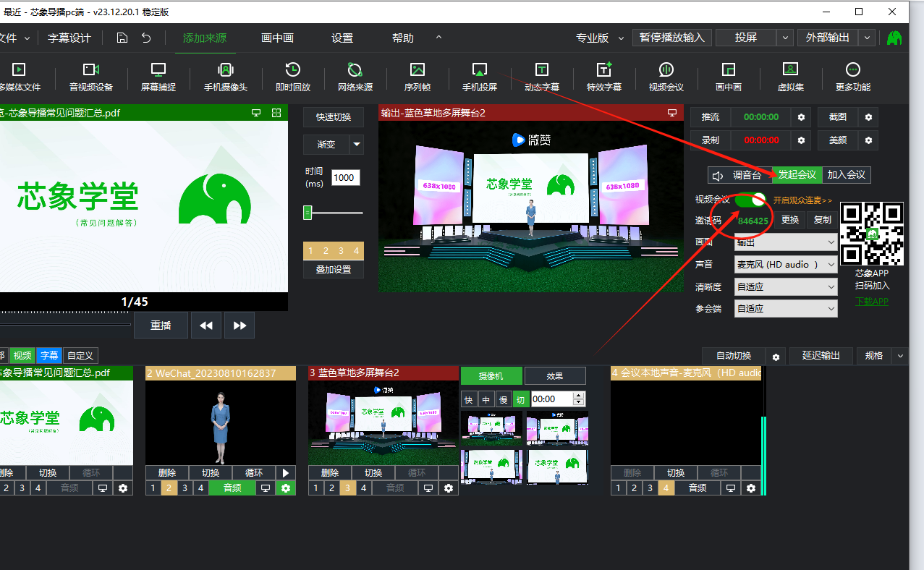924x570 pixels.
Task: Select the 切 transition mode button
Action: pos(520,399)
